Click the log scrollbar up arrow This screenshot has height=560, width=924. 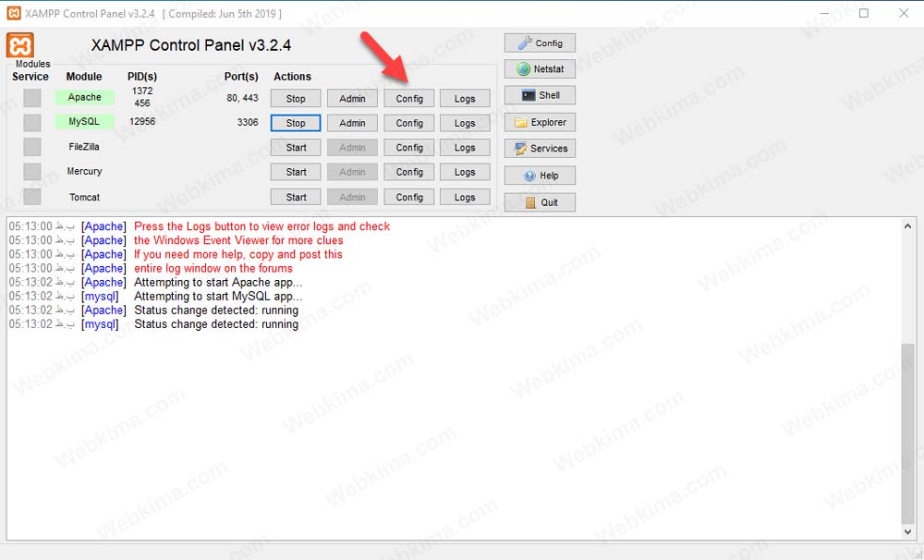[x=907, y=225]
